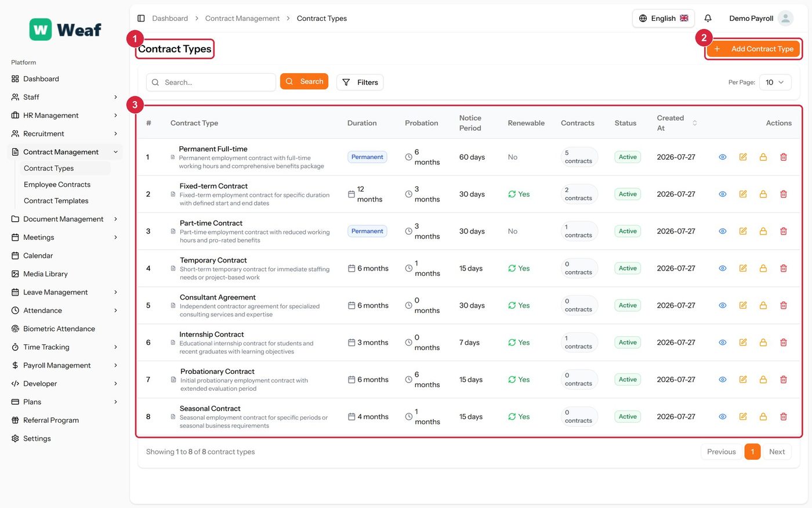Toggle lock status of Part-time Contract
The height and width of the screenshot is (508, 812).
[x=763, y=232]
